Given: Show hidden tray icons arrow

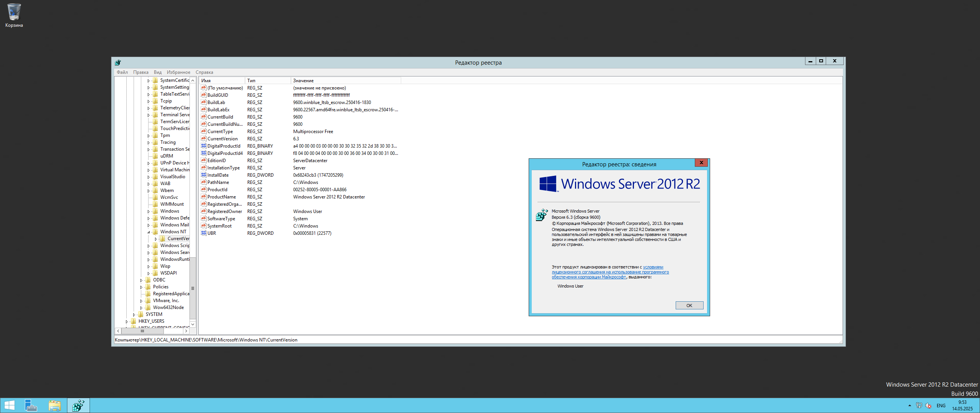Looking at the screenshot, I should pyautogui.click(x=910, y=405).
